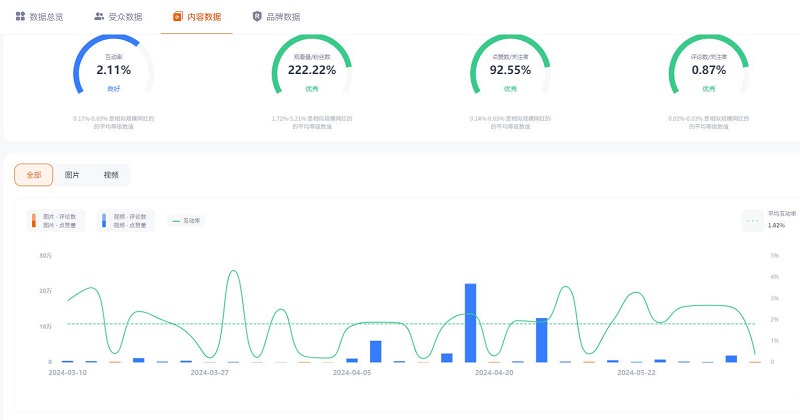The height and width of the screenshot is (420, 800).
Task: Filter chart by 视频 content
Action: tap(110, 175)
